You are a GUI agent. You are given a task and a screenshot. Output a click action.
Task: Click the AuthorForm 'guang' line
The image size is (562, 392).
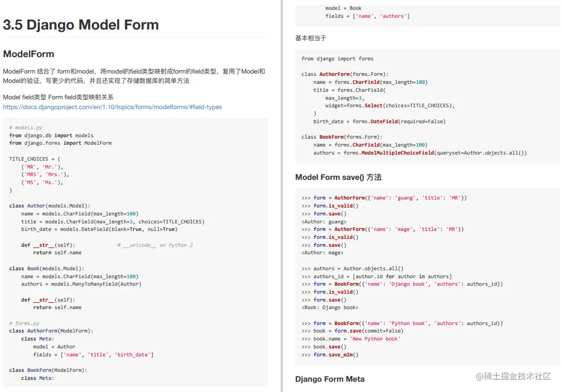(384, 198)
